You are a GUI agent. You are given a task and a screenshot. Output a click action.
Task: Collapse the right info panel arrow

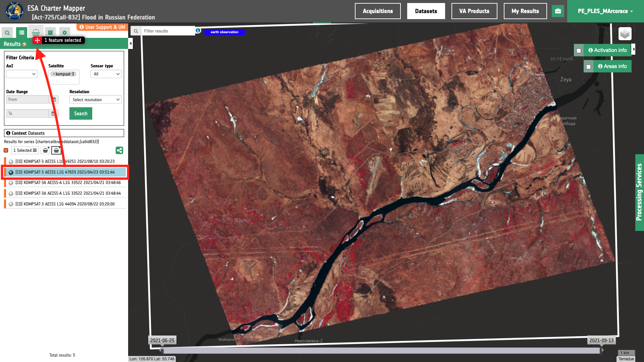pyautogui.click(x=633, y=50)
